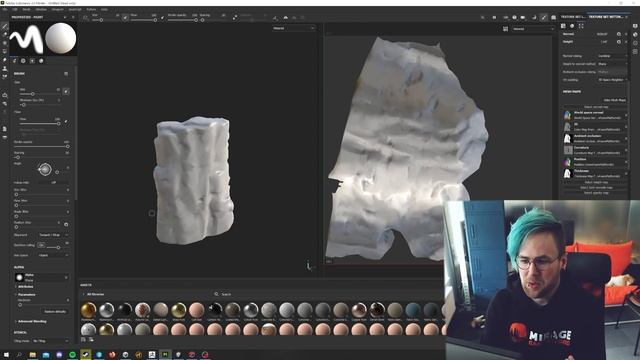Select the Paint brush tool
This screenshot has height=360, width=640.
(x=4, y=26)
